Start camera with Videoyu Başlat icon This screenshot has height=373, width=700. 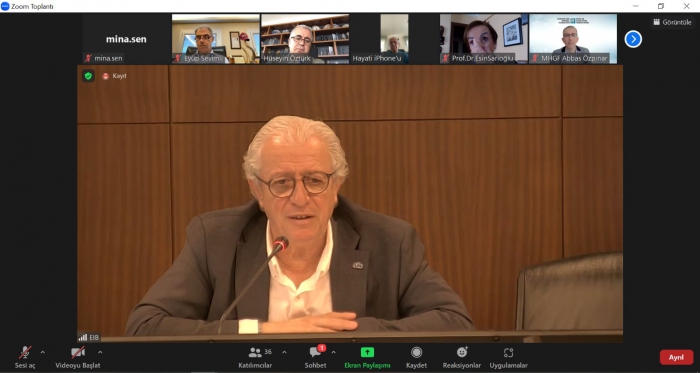pos(78,352)
